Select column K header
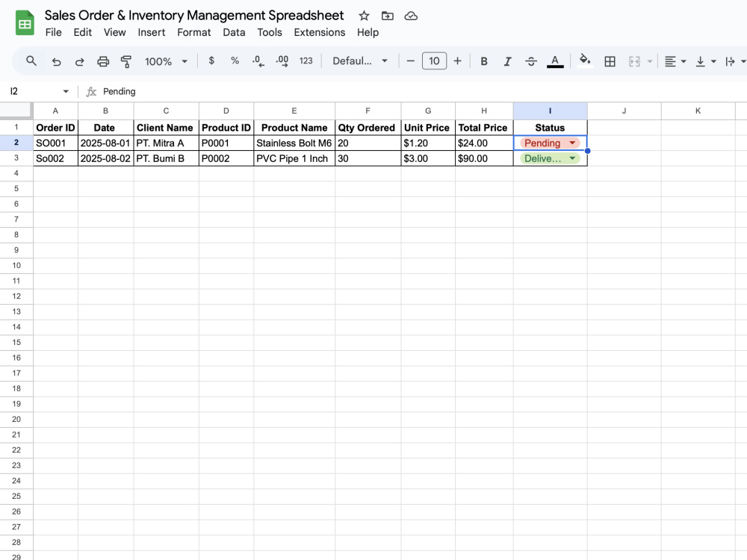This screenshot has width=747, height=560. point(698,111)
